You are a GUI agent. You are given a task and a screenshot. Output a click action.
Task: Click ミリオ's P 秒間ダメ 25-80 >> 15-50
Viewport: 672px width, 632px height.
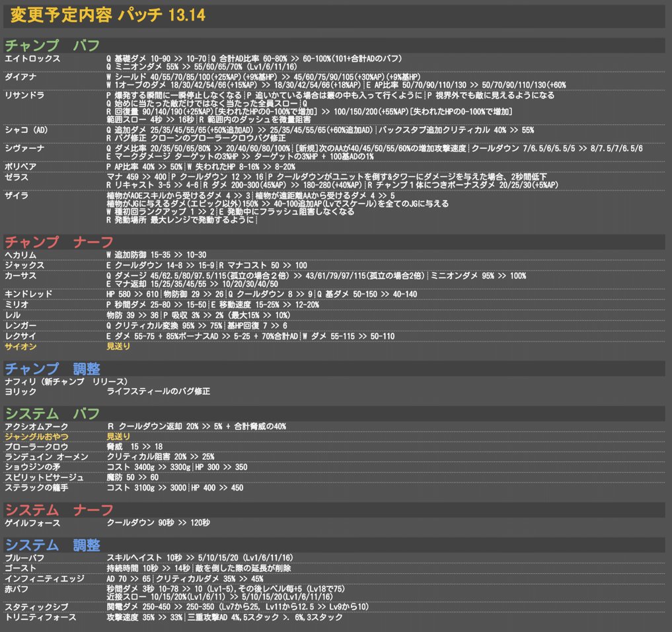point(157,304)
